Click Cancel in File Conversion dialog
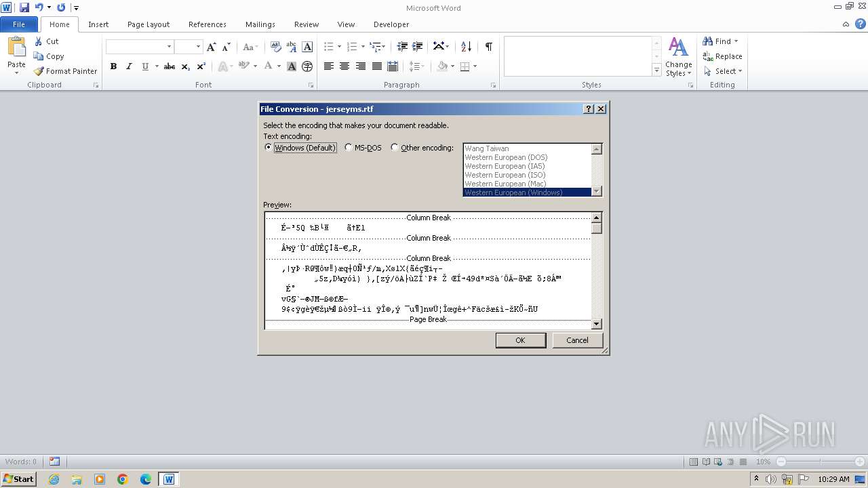Image resolution: width=868 pixels, height=488 pixels. pyautogui.click(x=577, y=340)
